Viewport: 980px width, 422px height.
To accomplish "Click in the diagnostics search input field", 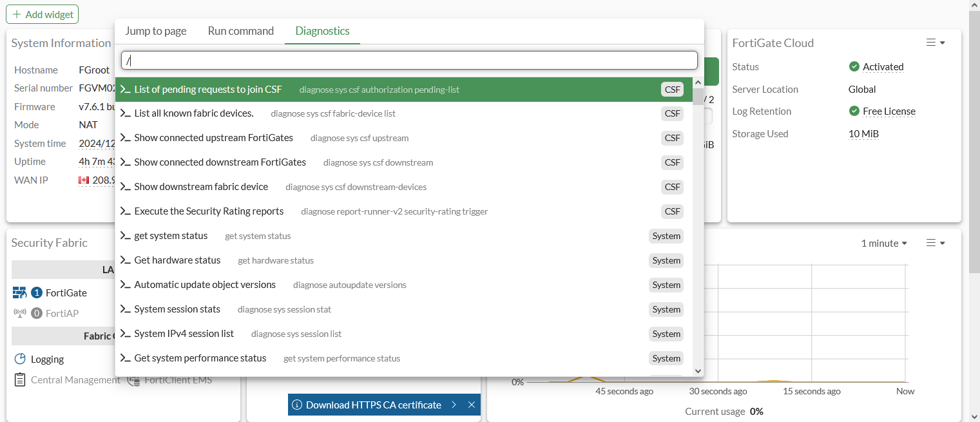I will point(410,61).
